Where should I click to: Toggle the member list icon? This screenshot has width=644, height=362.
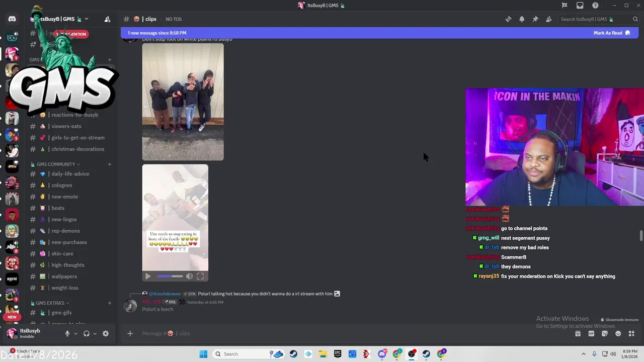point(549,19)
